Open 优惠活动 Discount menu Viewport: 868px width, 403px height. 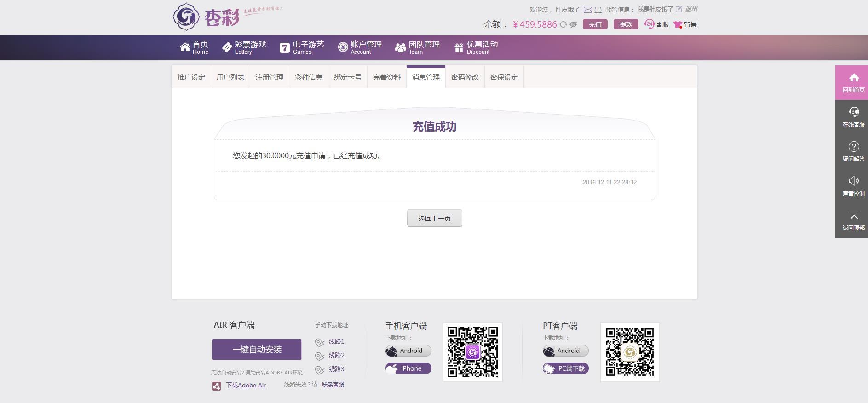476,47
